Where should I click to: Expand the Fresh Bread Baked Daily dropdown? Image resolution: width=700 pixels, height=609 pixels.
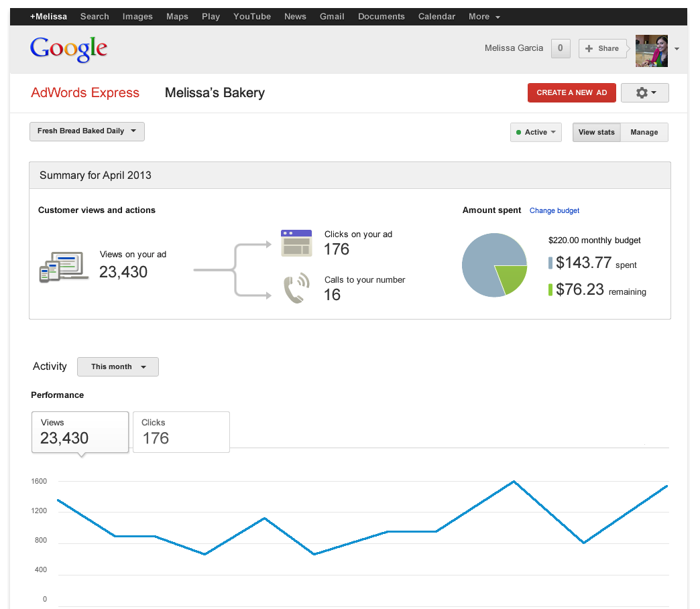click(87, 131)
